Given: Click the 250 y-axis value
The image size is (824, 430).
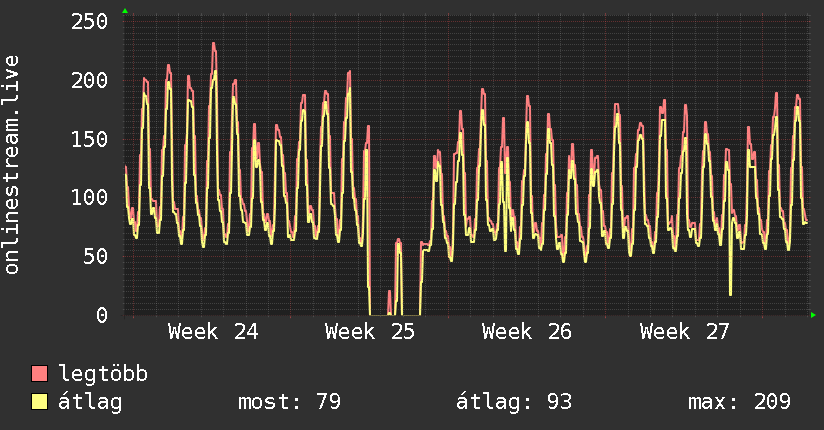Looking at the screenshot, I should (89, 22).
